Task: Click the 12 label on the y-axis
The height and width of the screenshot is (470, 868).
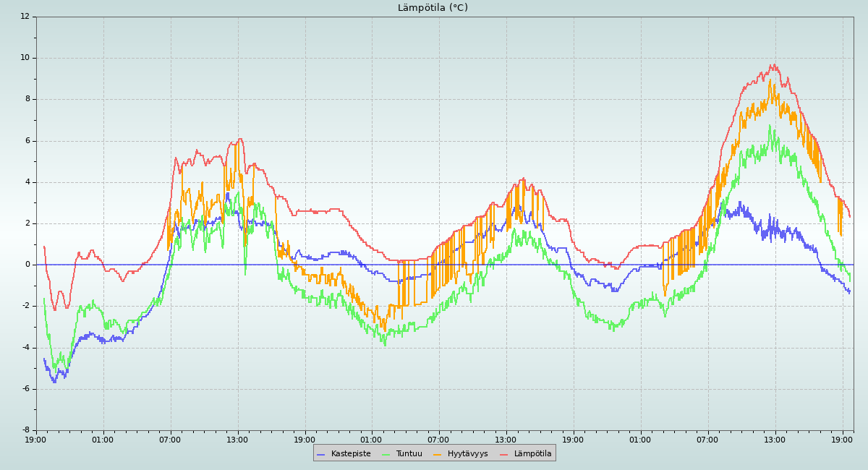Action: pyautogui.click(x=25, y=16)
